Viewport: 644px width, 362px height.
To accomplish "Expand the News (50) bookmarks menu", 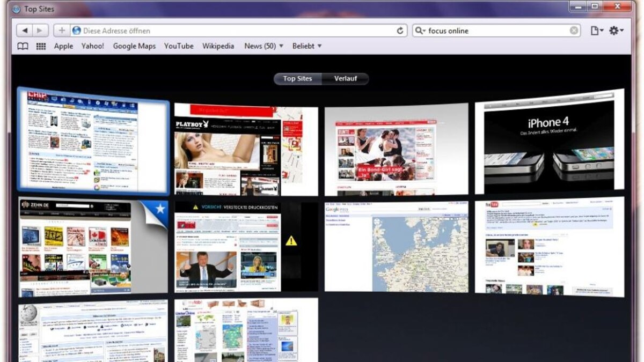I will tap(264, 46).
